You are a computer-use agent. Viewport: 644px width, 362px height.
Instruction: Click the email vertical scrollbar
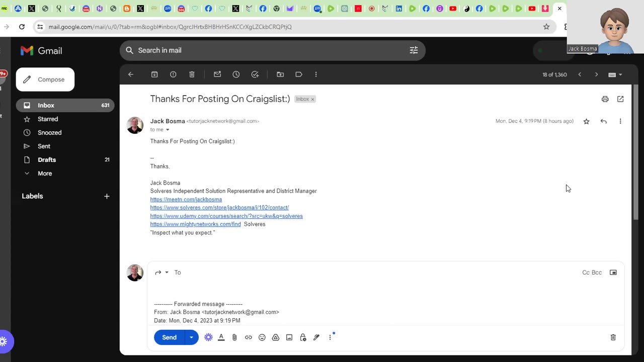click(x=635, y=152)
